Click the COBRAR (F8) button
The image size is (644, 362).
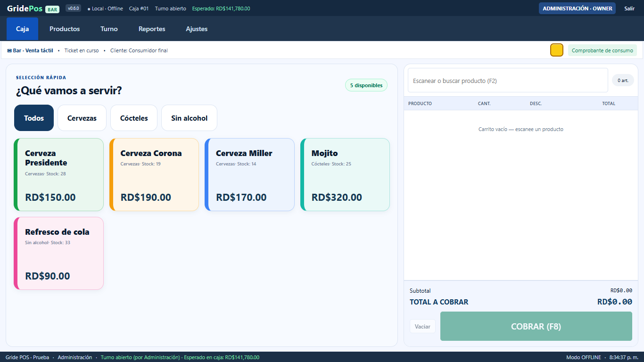[x=536, y=326]
